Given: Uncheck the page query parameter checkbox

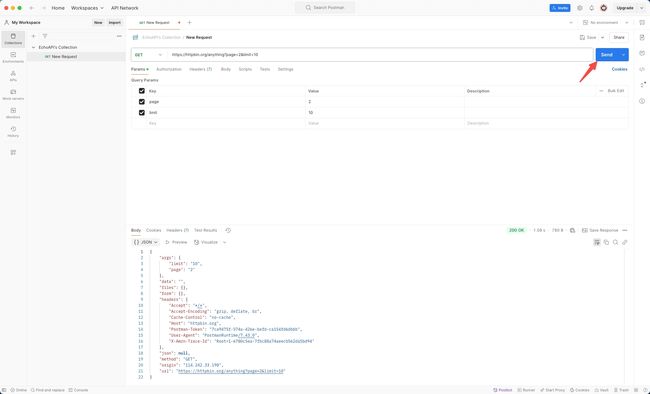Looking at the screenshot, I should (x=142, y=102).
